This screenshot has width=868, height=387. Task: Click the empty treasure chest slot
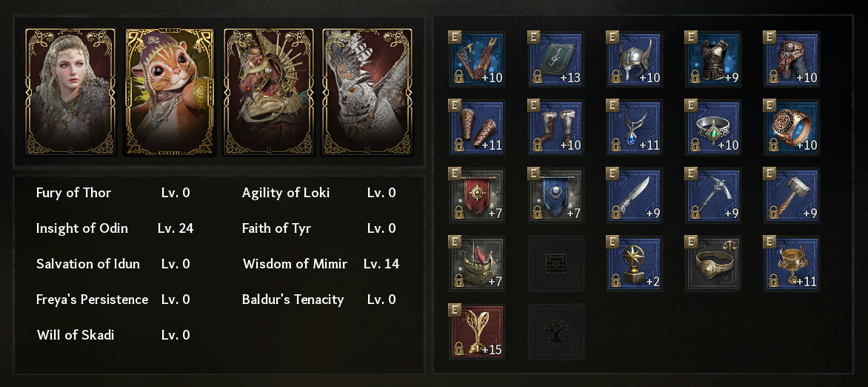point(556,264)
